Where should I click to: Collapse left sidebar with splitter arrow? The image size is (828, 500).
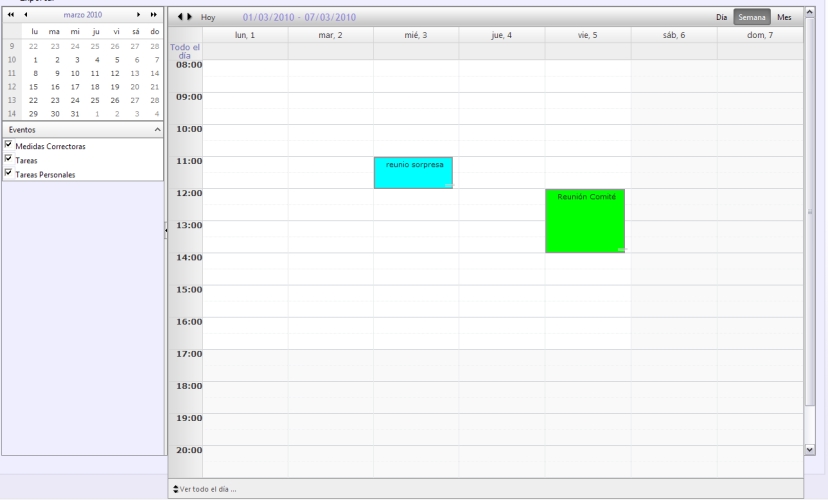click(x=165, y=230)
